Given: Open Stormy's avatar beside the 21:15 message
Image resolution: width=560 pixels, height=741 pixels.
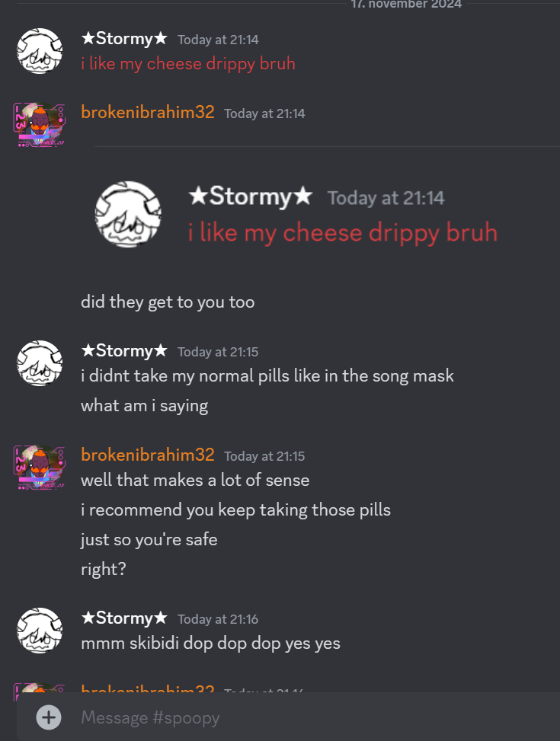Looking at the screenshot, I should (40, 363).
